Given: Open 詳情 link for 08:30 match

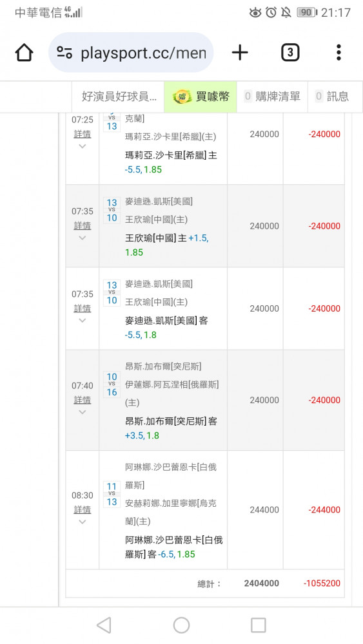Looking at the screenshot, I should pyautogui.click(x=83, y=509).
